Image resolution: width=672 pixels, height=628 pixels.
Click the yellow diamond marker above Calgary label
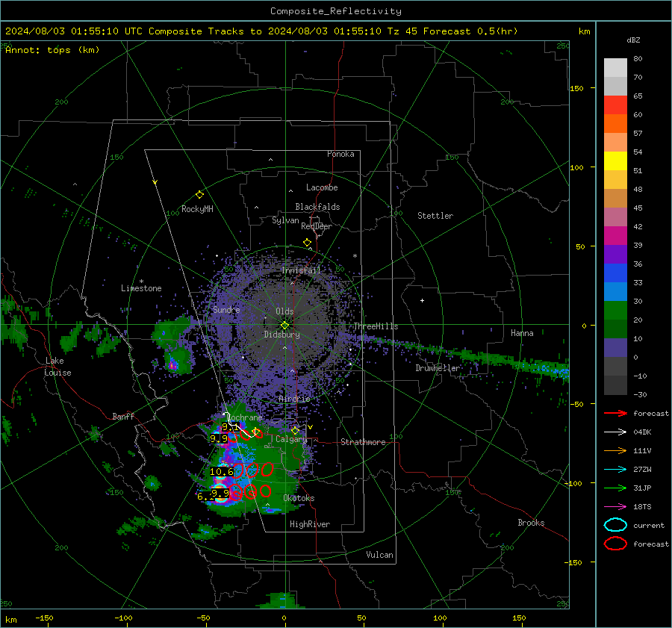click(x=295, y=430)
